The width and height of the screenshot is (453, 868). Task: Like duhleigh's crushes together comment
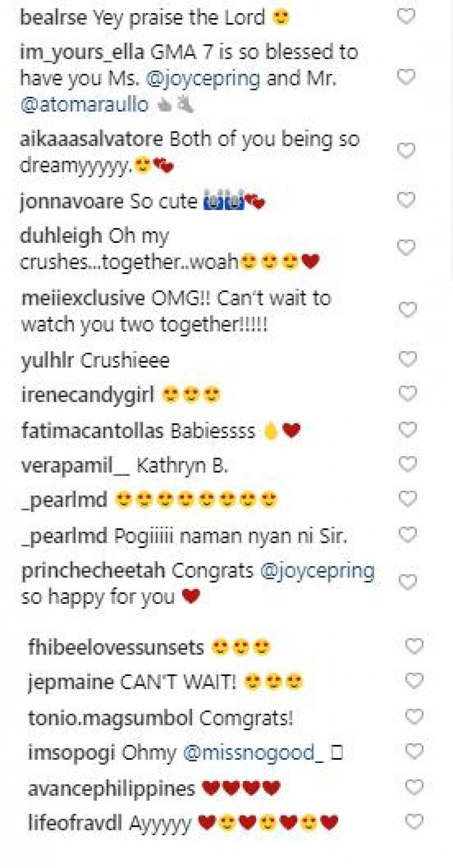click(x=405, y=248)
